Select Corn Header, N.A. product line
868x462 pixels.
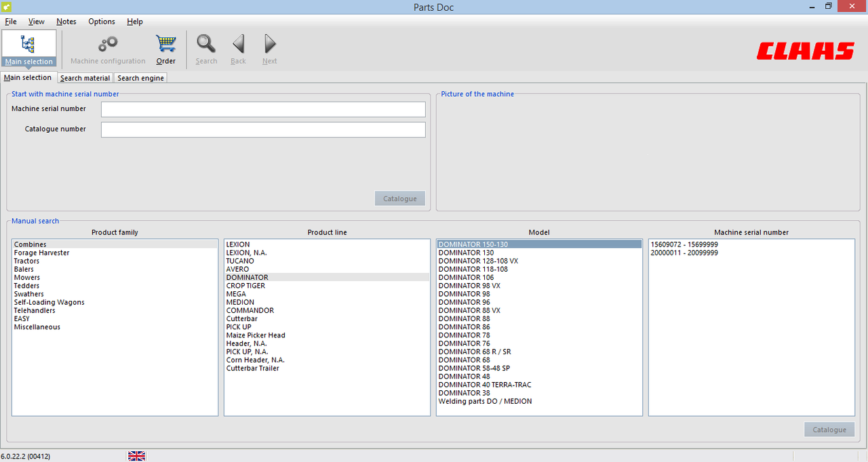click(x=327, y=360)
